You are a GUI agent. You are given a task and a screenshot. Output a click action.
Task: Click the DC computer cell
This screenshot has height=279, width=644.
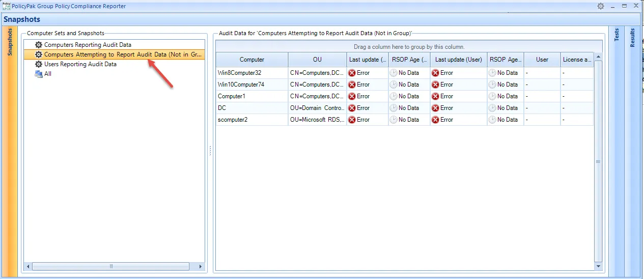coord(252,108)
